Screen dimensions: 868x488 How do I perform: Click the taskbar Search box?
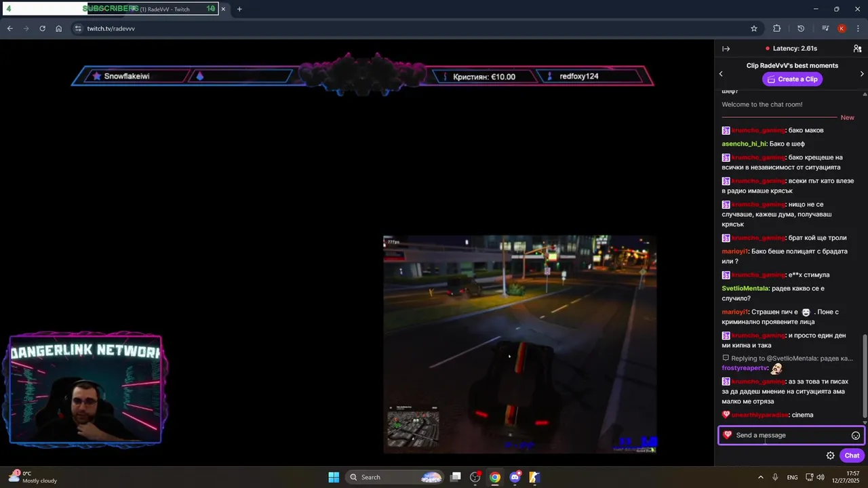tap(394, 477)
